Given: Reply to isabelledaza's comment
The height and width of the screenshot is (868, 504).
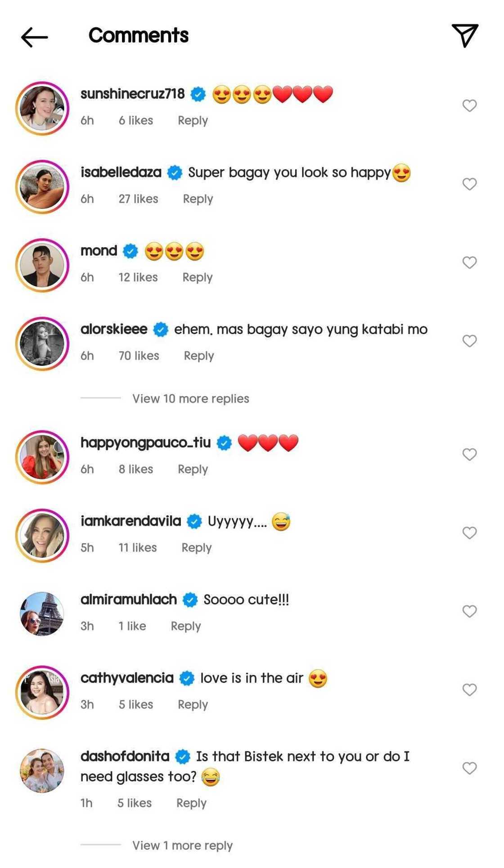Looking at the screenshot, I should [198, 199].
